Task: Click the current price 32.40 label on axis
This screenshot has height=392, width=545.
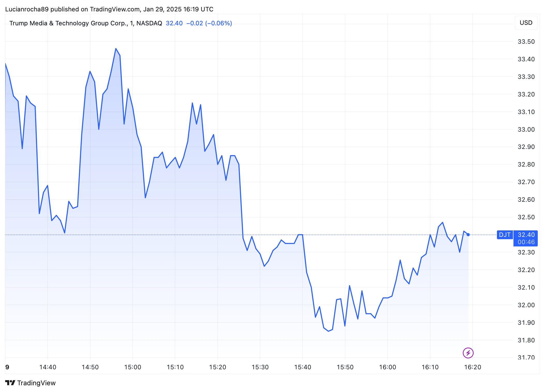Action: click(526, 235)
